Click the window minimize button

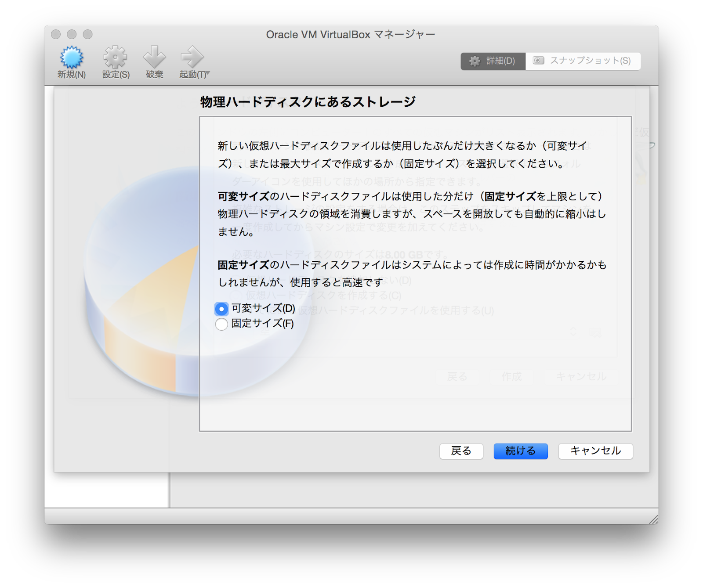72,34
